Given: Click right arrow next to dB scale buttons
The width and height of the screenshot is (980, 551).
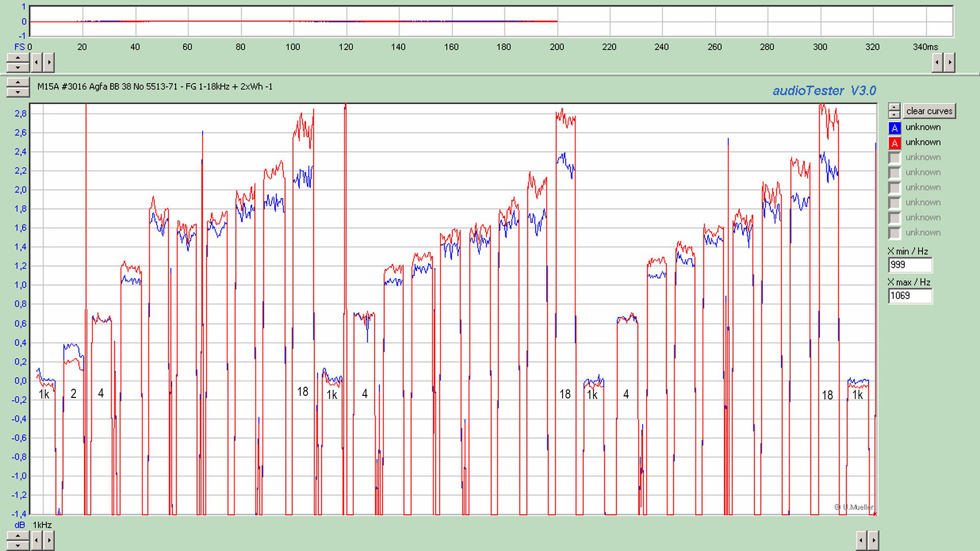Looking at the screenshot, I should coord(49,540).
